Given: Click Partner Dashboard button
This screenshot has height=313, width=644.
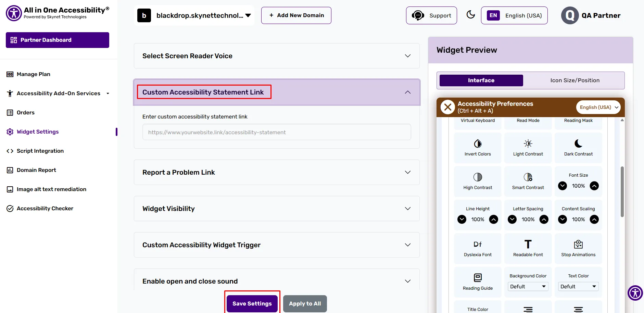Looking at the screenshot, I should click(x=58, y=40).
